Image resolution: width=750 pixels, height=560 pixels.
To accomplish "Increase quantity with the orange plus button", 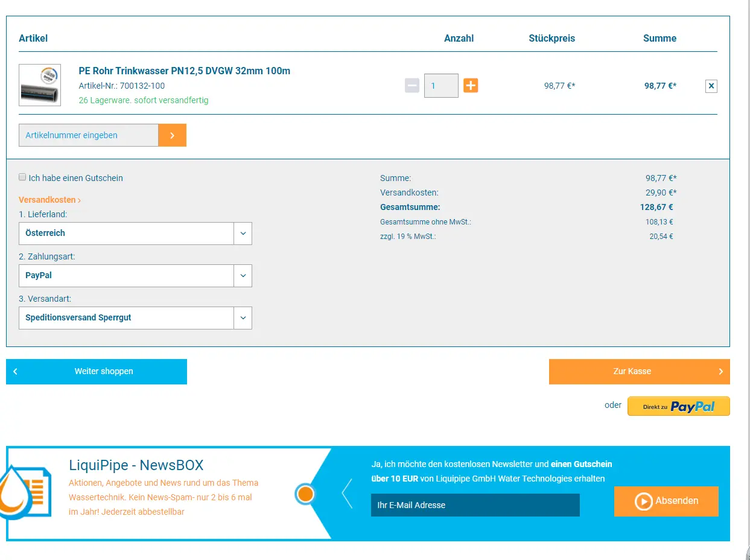I will (x=471, y=86).
